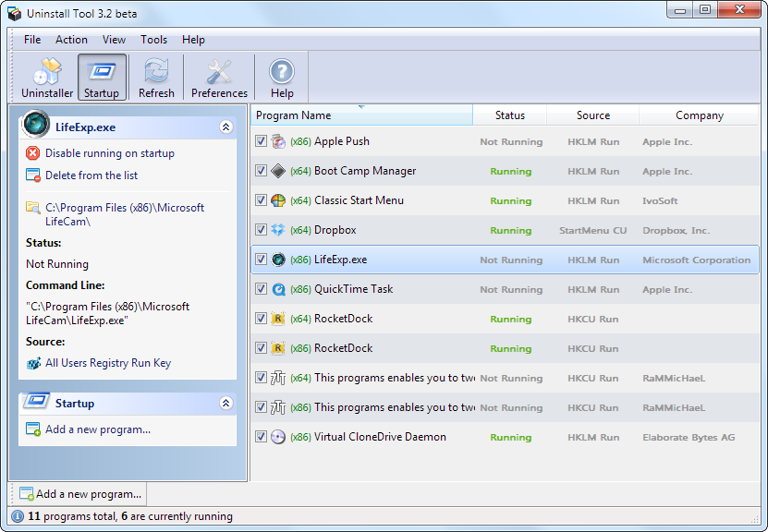Open the Action menu

click(71, 40)
